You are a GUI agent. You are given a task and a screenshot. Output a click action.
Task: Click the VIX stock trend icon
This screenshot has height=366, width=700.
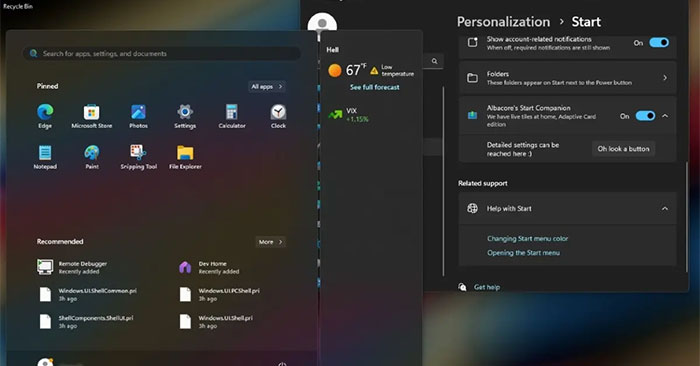335,115
